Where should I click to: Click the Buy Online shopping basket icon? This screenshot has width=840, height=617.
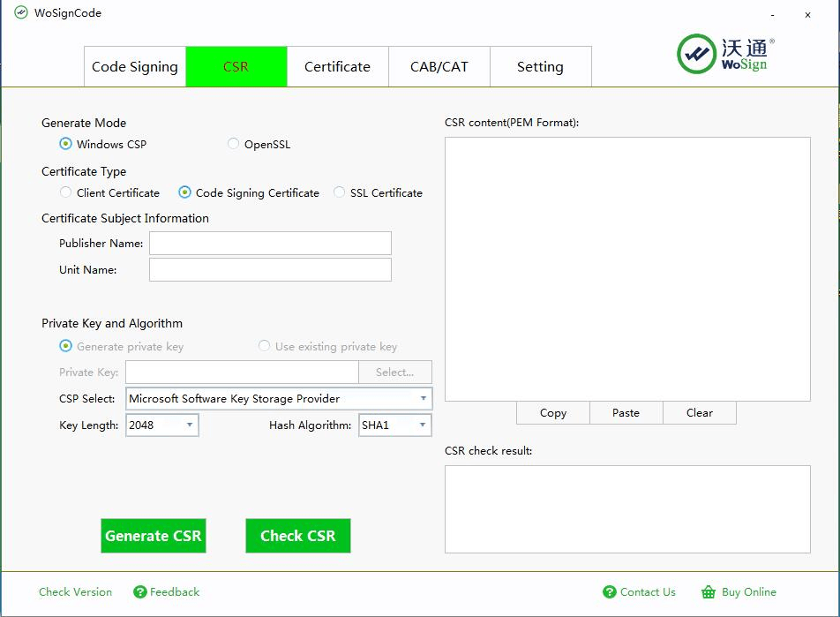tap(708, 592)
